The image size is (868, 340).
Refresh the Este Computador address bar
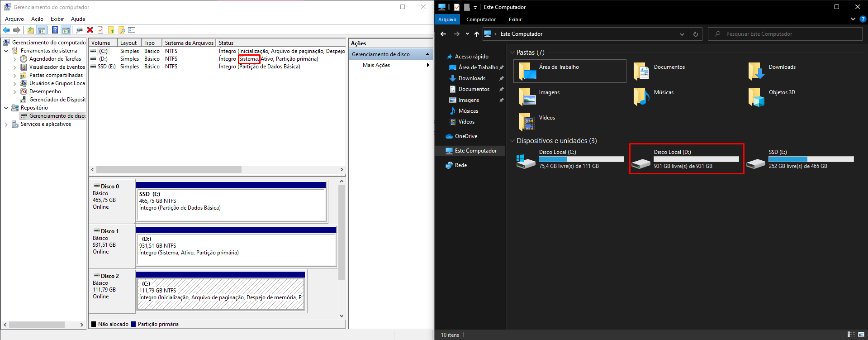(696, 34)
